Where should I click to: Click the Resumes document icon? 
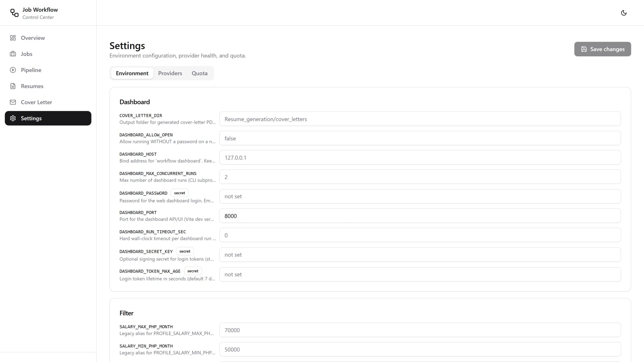coord(13,86)
